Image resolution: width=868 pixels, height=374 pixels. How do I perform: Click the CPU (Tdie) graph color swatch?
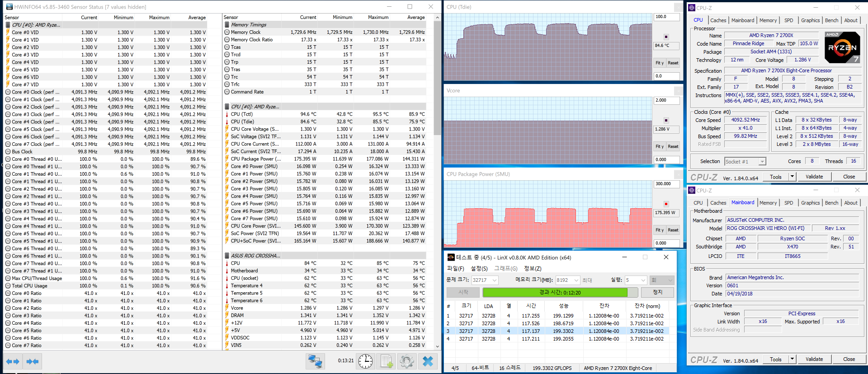(666, 37)
